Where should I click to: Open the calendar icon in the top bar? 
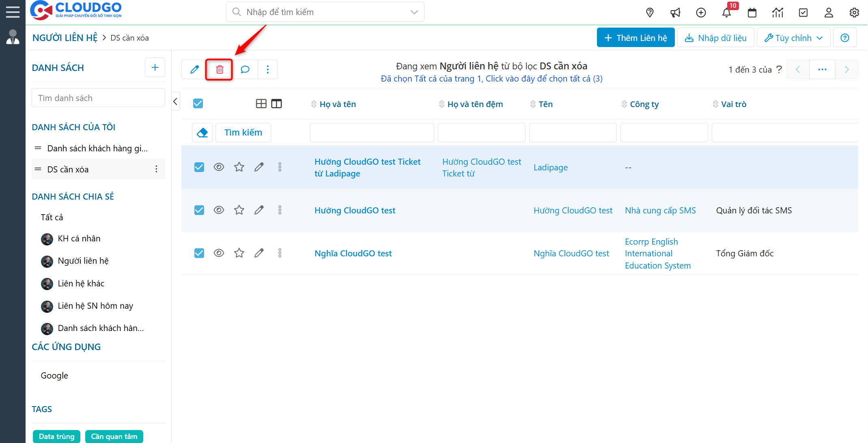tap(752, 13)
